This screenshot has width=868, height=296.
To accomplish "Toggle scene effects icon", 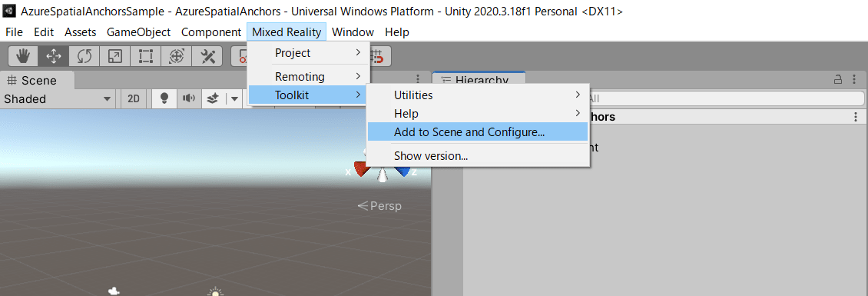I will tap(213, 98).
